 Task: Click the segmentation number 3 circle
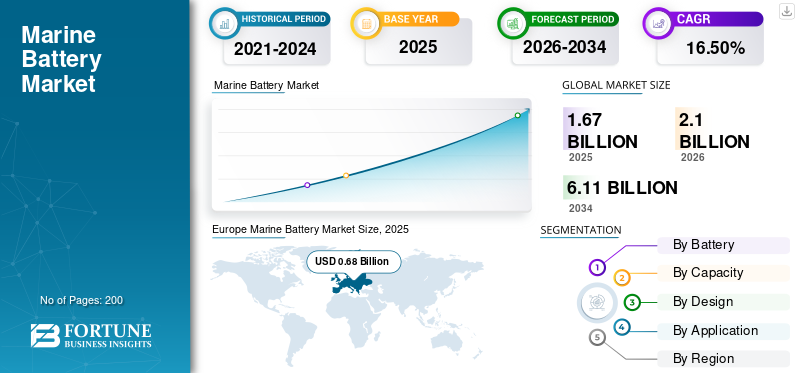coord(632,303)
